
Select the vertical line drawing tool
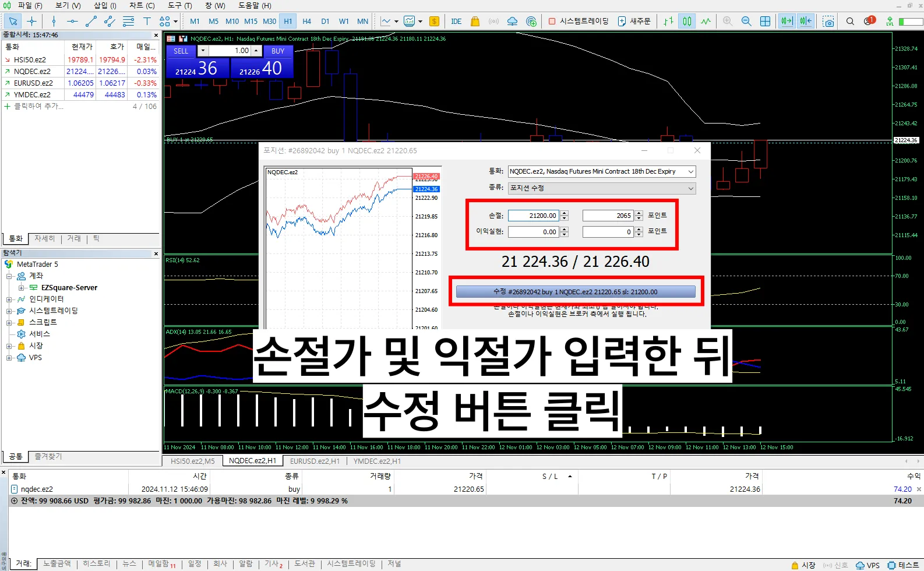(x=54, y=21)
